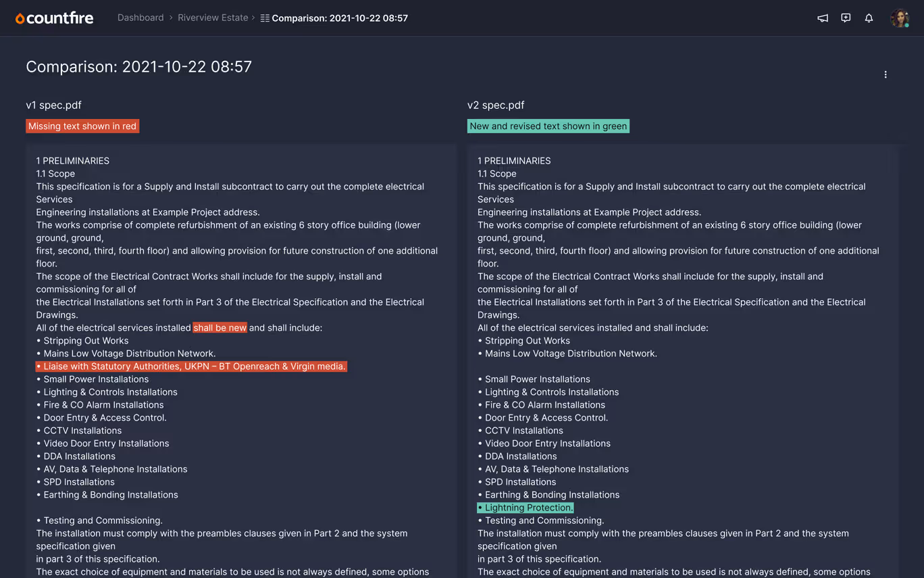This screenshot has width=924, height=578.
Task: Click 'DDA Installations' in the v1 panel
Action: click(x=79, y=456)
